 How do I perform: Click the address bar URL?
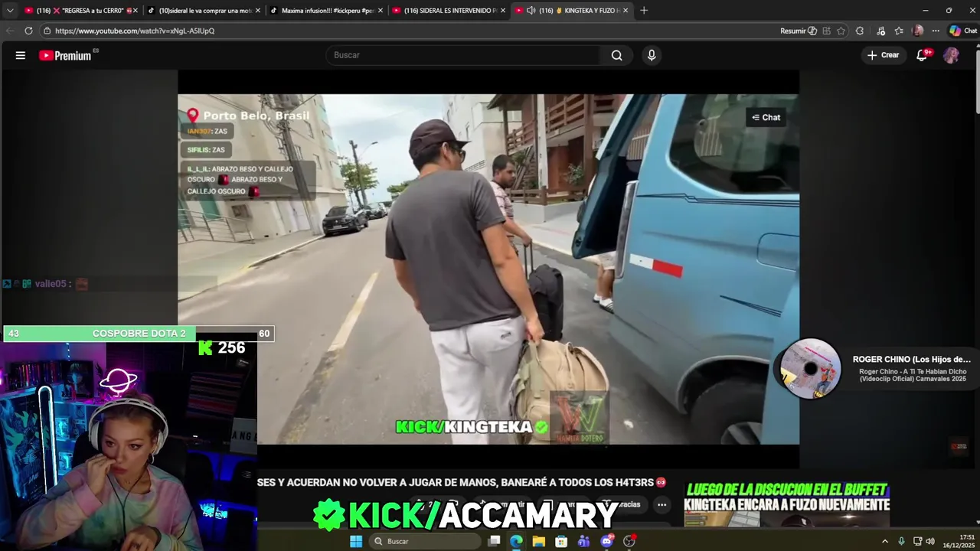pyautogui.click(x=135, y=31)
